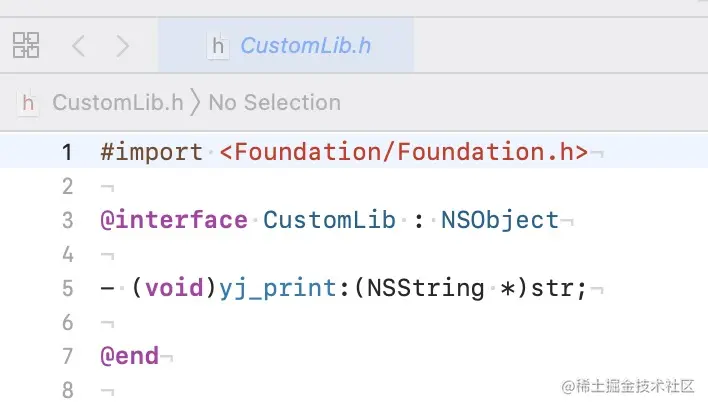The width and height of the screenshot is (708, 408).
Task: Open the CustomLib.h breadcrumb dropdown
Action: 117,102
